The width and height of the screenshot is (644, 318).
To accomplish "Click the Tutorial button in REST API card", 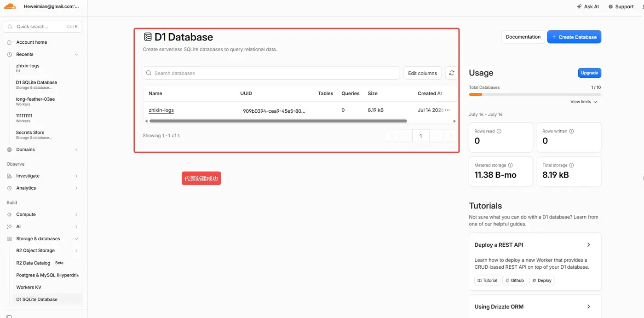I will 487,280.
